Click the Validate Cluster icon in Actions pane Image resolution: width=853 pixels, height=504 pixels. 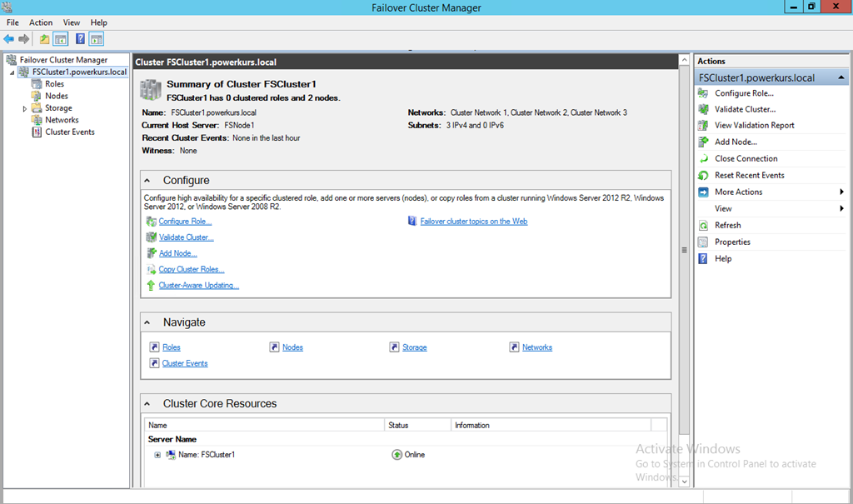coord(703,109)
